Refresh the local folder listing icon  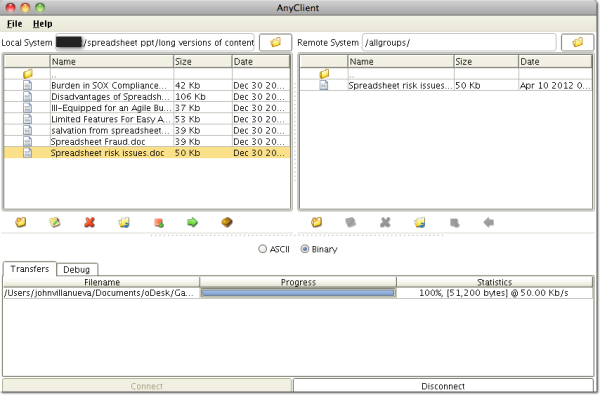coord(124,222)
